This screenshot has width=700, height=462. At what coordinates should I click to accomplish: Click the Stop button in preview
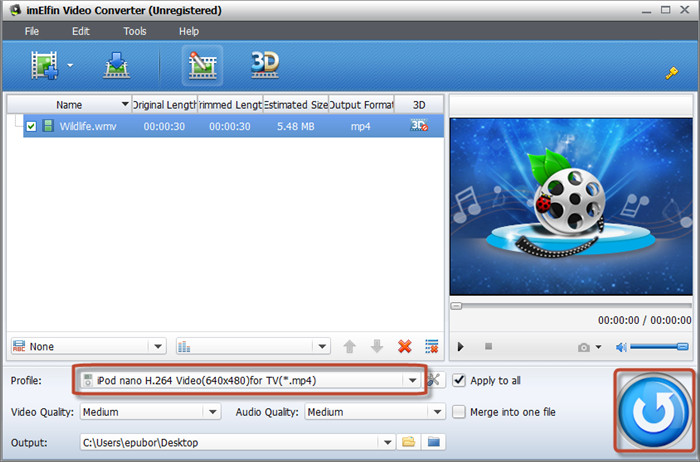[488, 346]
